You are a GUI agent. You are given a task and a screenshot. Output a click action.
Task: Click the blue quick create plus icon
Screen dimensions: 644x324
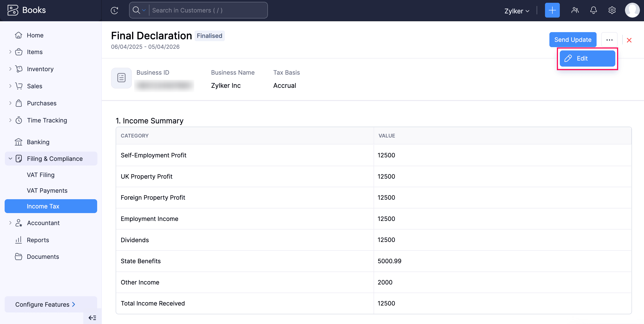tap(552, 10)
